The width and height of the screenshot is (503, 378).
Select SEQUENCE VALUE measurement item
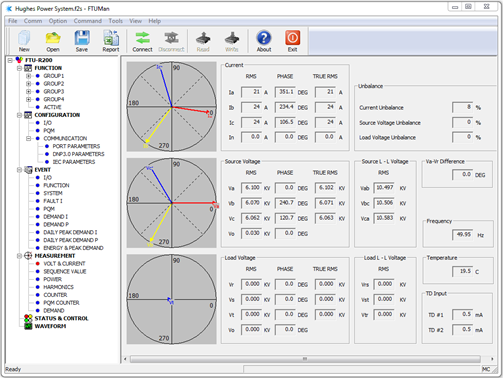(x=65, y=271)
